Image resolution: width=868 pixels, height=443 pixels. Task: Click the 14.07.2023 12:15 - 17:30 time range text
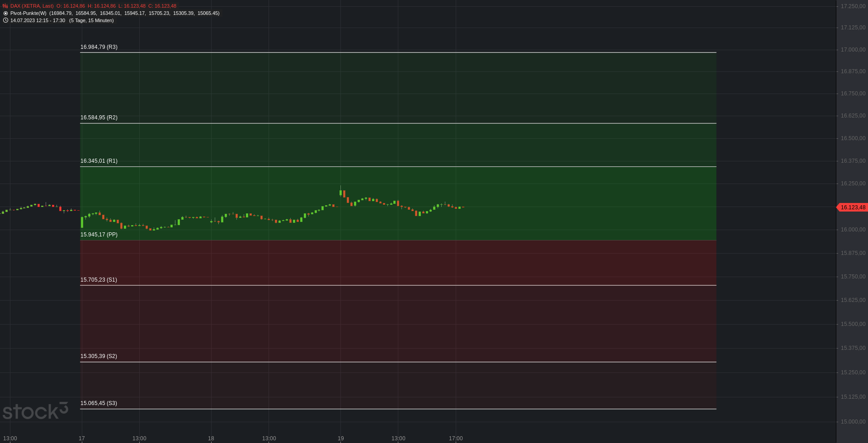pyautogui.click(x=38, y=21)
